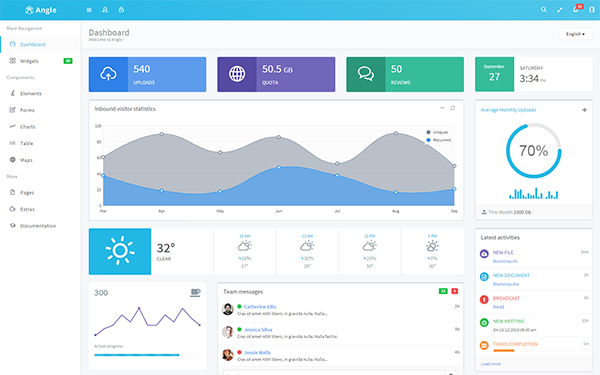The height and width of the screenshot is (375, 600).
Task: Click the 50 Reviews value
Action: 396,69
